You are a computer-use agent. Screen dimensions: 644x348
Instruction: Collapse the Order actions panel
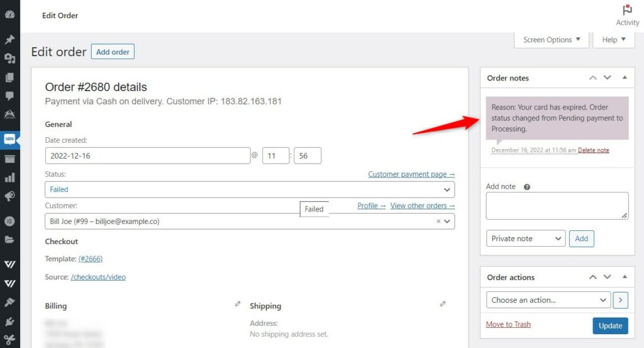pyautogui.click(x=625, y=277)
